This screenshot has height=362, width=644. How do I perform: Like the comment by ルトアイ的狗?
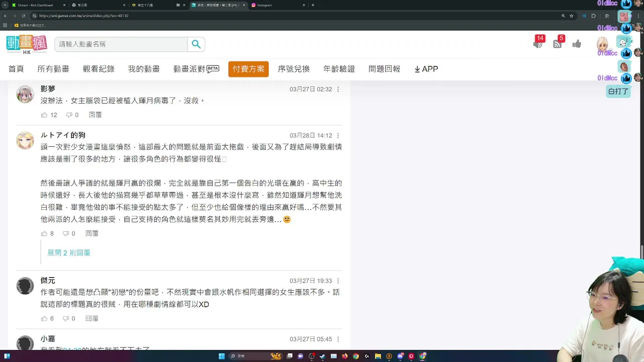(x=44, y=233)
